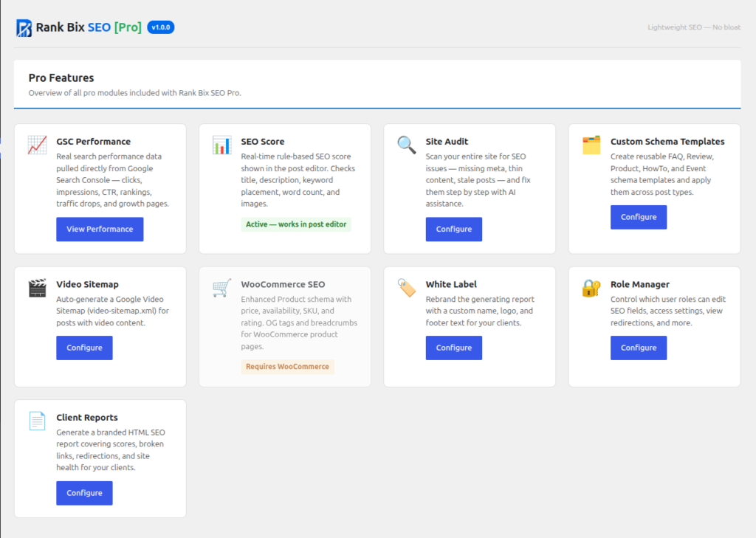
Task: Click the 'Site Audit' card title
Action: pyautogui.click(x=447, y=141)
